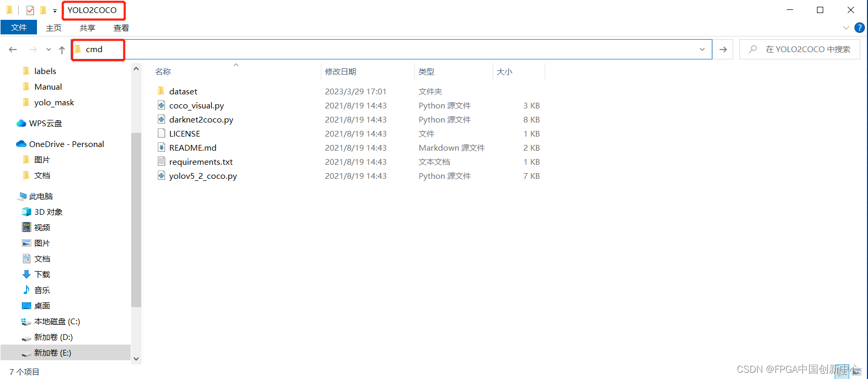Open 图片 folder under 此电脑

click(42, 243)
